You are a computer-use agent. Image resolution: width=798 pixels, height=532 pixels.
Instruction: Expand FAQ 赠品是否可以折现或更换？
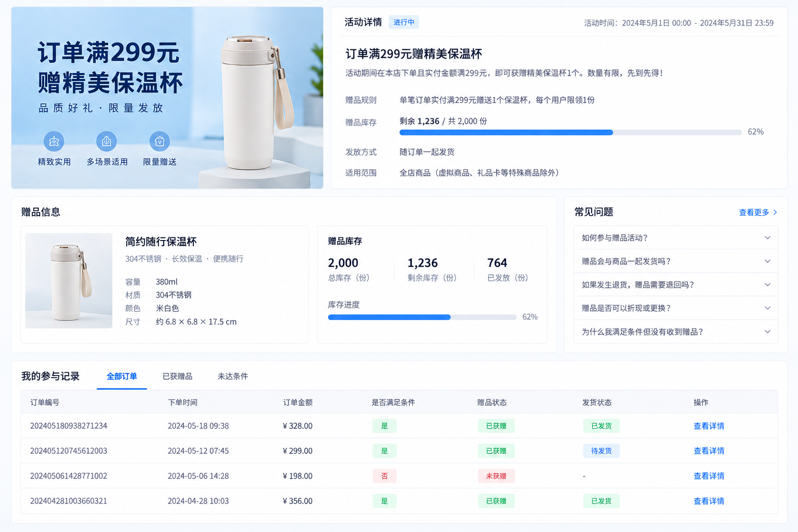tap(676, 308)
